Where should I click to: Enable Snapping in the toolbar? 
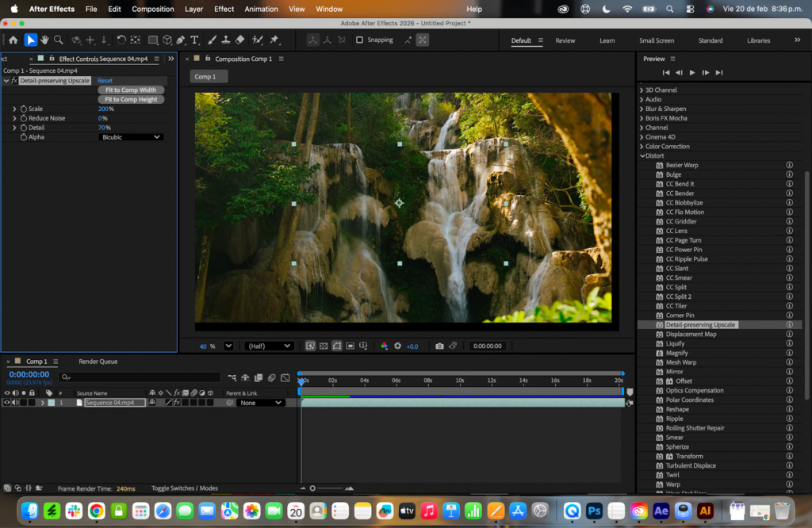(x=359, y=40)
